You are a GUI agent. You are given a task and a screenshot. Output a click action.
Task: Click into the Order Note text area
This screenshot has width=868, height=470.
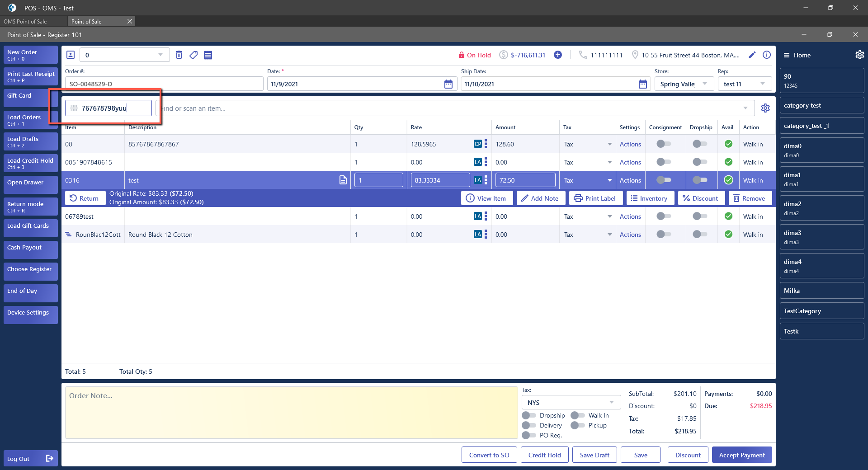291,412
